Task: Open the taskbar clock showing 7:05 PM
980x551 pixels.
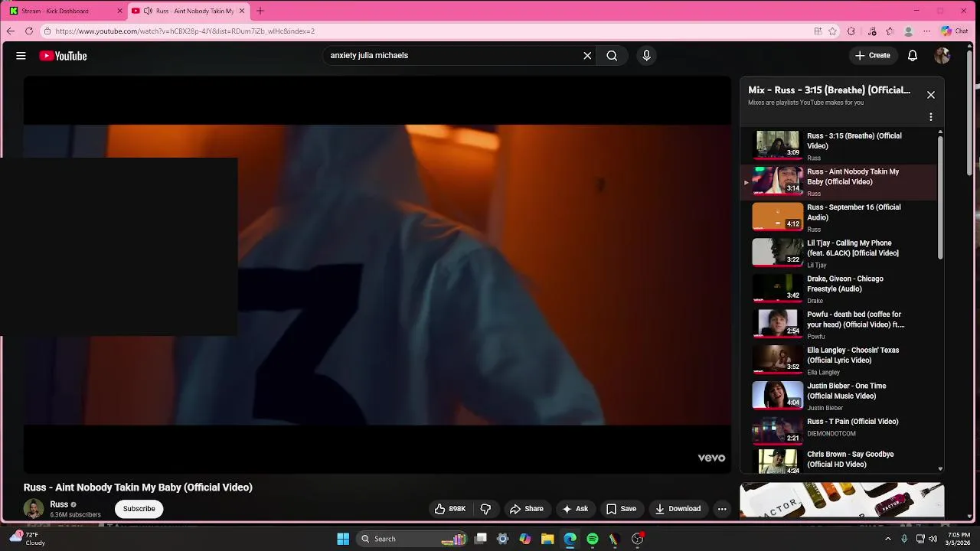Action: pos(959,539)
